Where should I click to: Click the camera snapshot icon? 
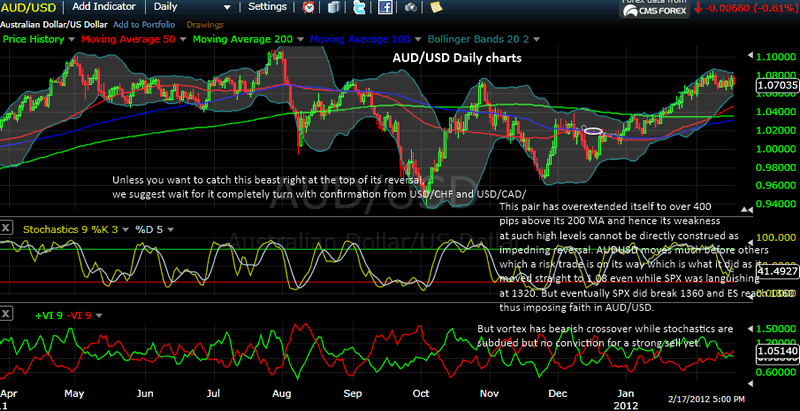[410, 7]
